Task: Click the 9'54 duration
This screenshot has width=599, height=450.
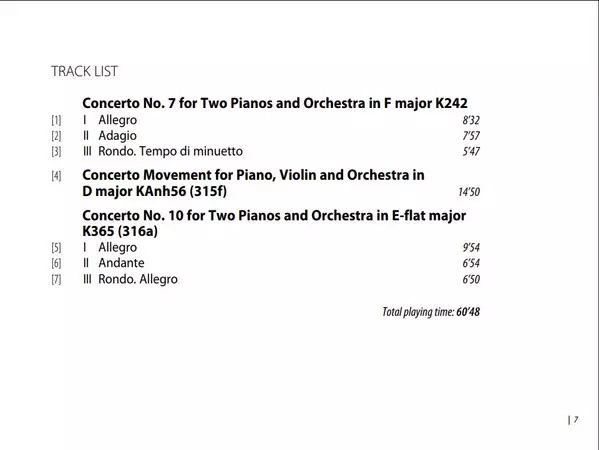Action: [x=471, y=248]
